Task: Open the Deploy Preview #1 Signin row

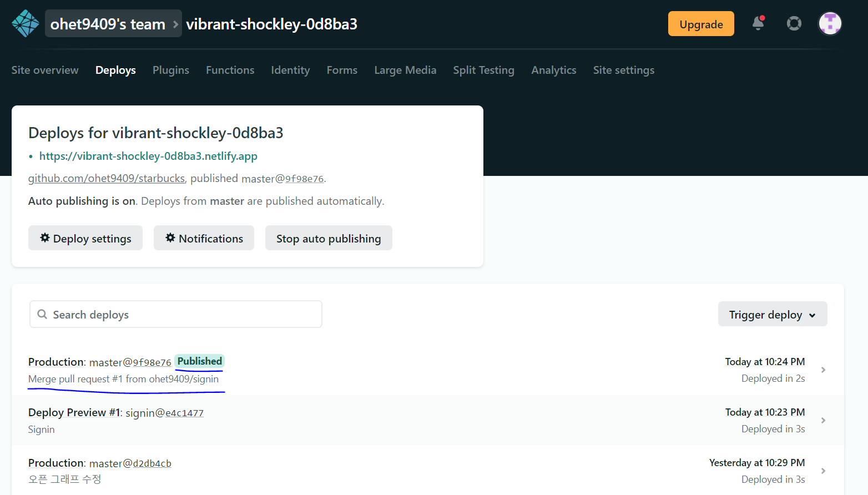Action: coord(428,420)
